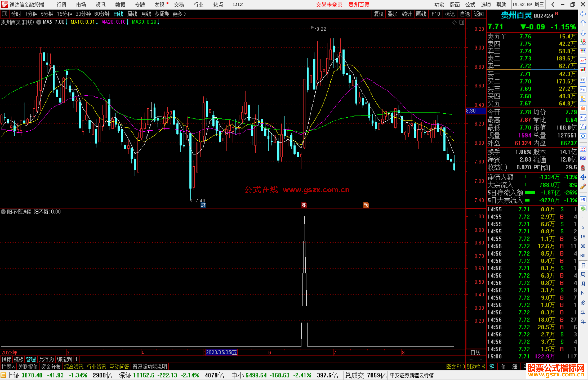Click the line trend chart icon in sidebar
This screenshot has height=380, width=588.
pyautogui.click(x=583, y=61)
